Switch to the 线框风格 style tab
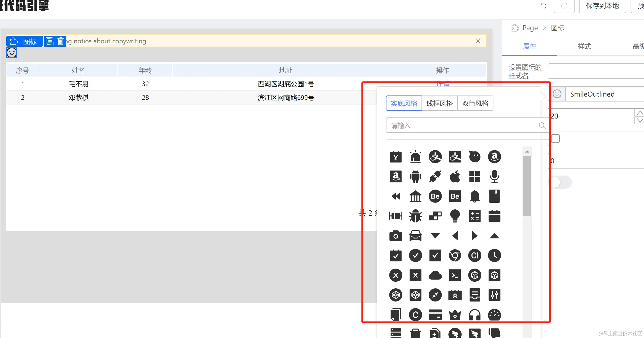The width and height of the screenshot is (644, 338). [x=439, y=103]
